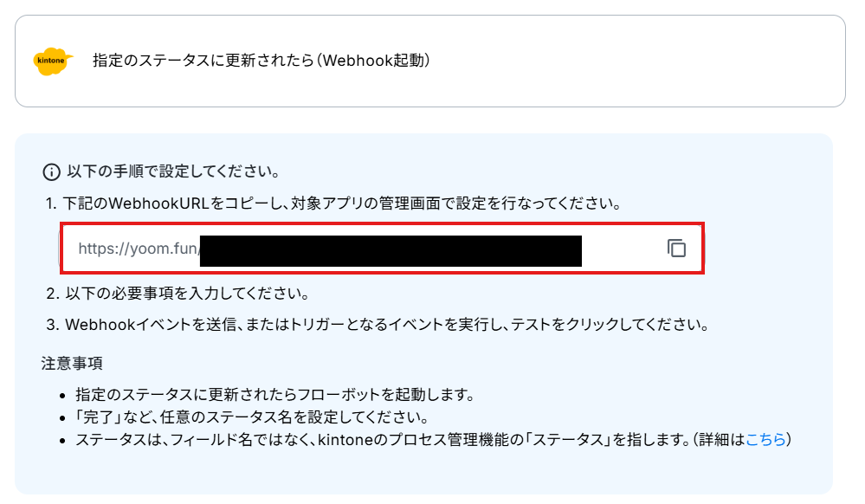Click step 1 about copying the WebhookURL
Screen dimensions: 865x504
click(x=333, y=204)
